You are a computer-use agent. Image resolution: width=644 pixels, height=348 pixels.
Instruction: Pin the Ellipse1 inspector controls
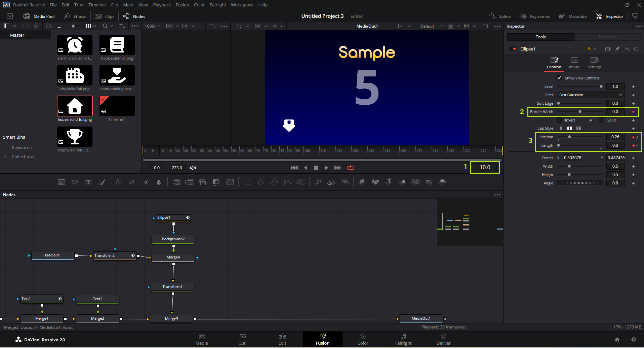(617, 49)
